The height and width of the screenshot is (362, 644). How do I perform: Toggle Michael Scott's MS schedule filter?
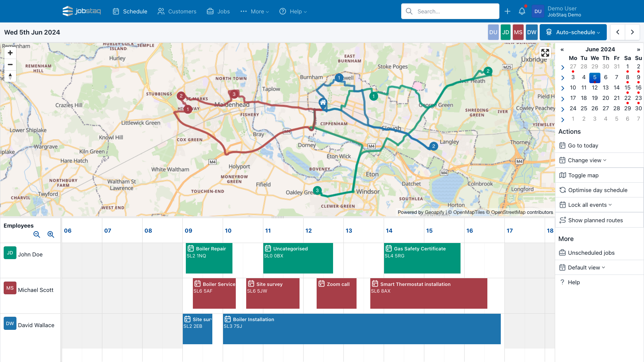[x=518, y=32]
